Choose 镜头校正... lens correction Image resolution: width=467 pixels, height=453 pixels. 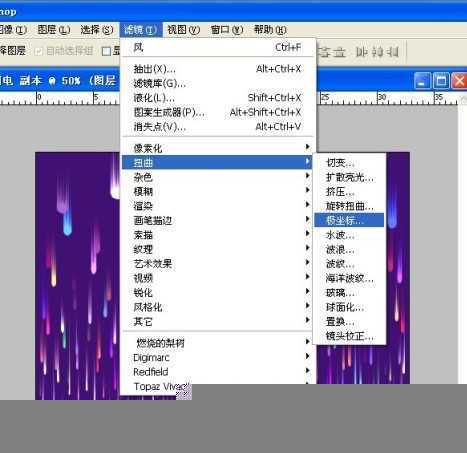pyautogui.click(x=349, y=336)
